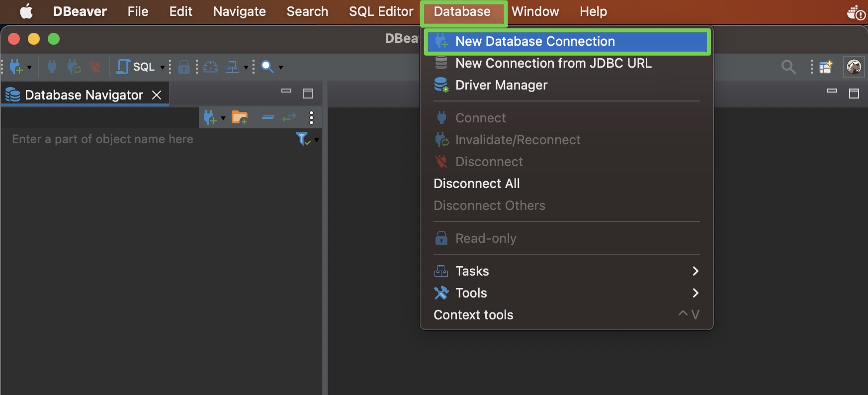Click the Database menu
Image resolution: width=868 pixels, height=395 pixels.
click(x=462, y=11)
